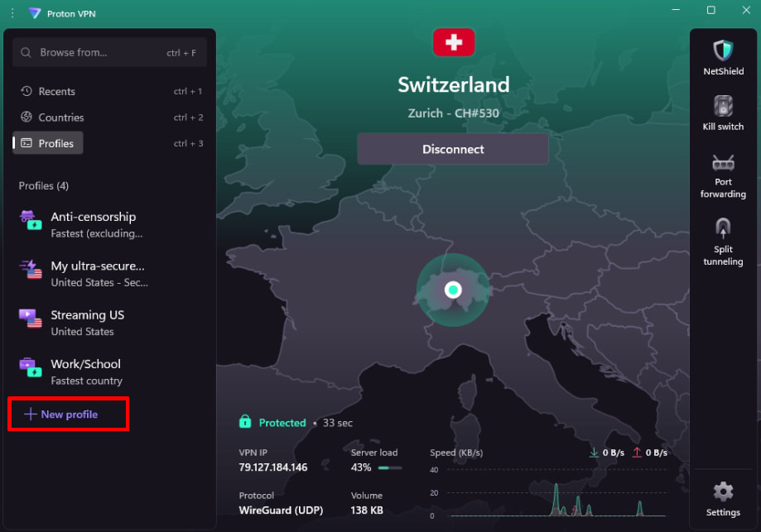Maximize the Proton VPN window
The image size is (761, 532).
tap(710, 10)
